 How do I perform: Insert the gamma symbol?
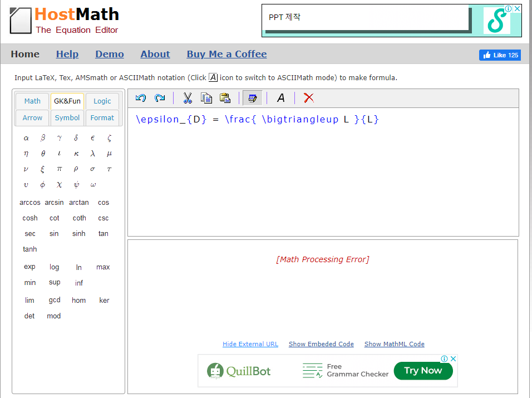pos(60,138)
